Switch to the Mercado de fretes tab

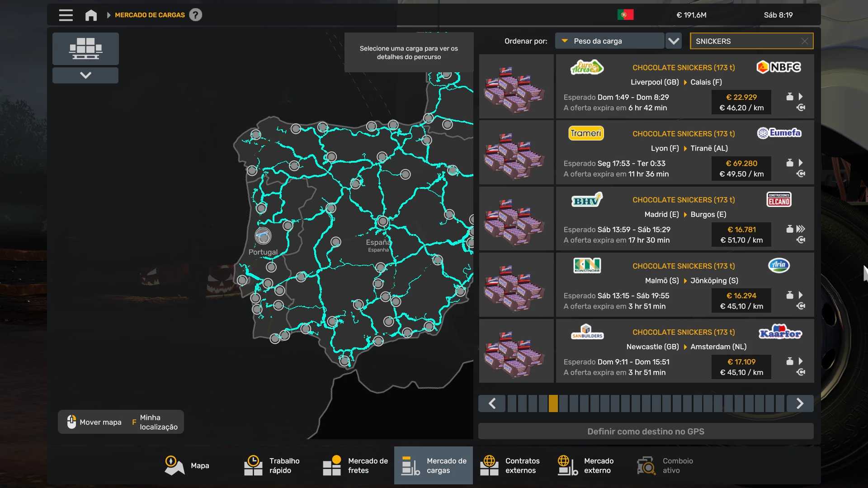point(355,465)
